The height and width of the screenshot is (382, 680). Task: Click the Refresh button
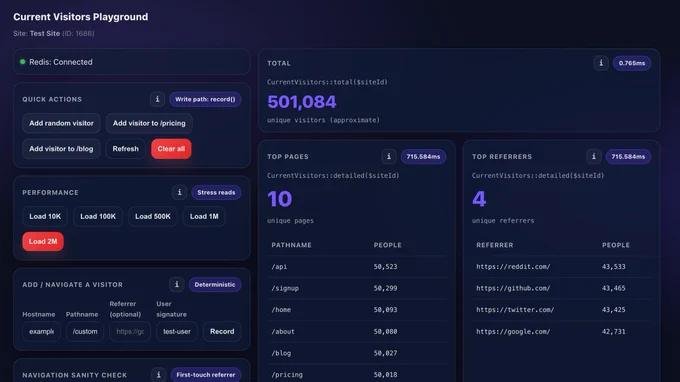click(x=125, y=149)
